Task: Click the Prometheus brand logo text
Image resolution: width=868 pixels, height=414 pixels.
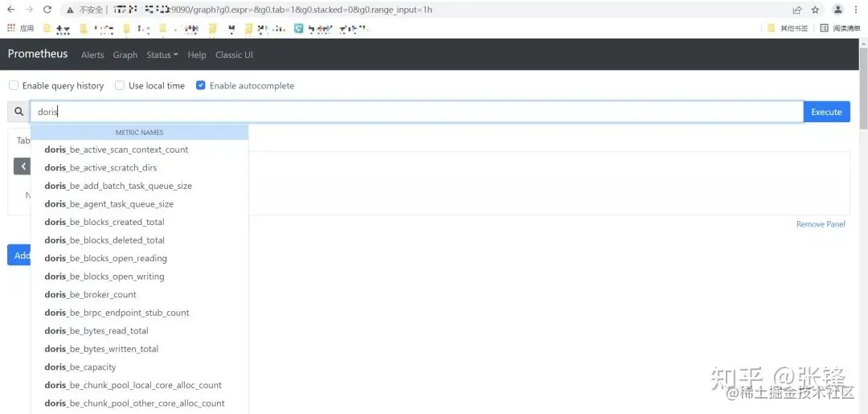Action: (x=38, y=54)
